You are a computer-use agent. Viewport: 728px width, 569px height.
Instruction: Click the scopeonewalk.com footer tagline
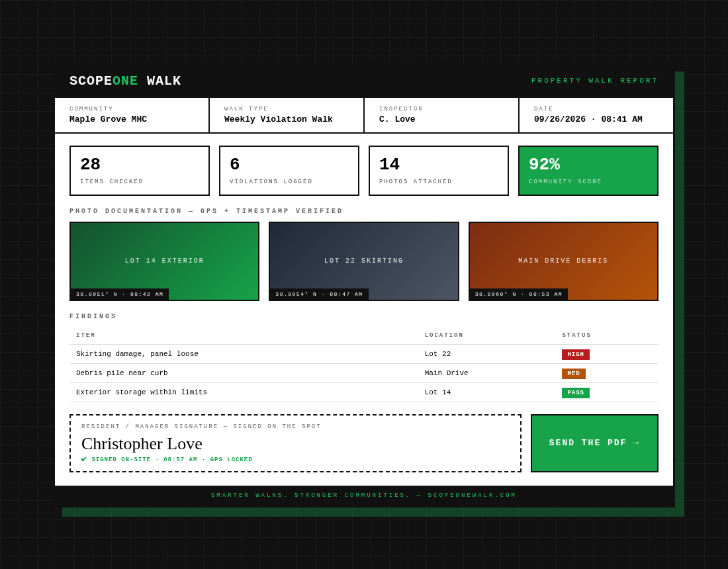[363, 495]
